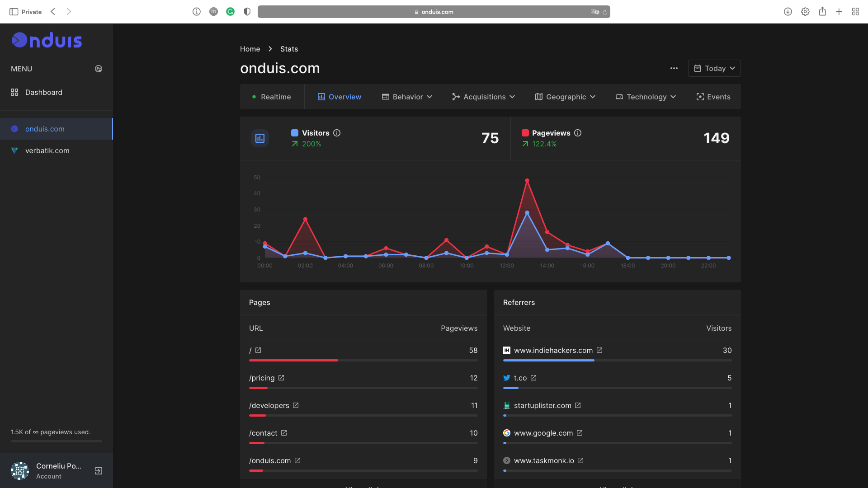Click the browser share icon
Image resolution: width=868 pixels, height=488 pixels.
(x=822, y=12)
